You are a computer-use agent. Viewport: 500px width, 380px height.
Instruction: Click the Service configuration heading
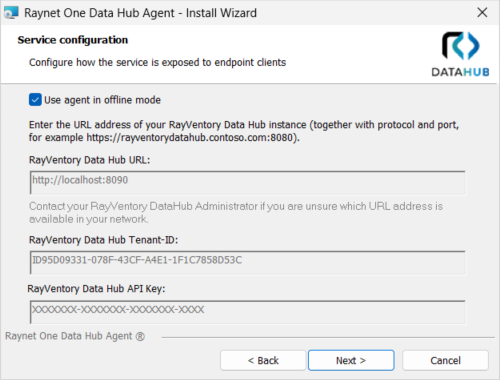coord(73,40)
